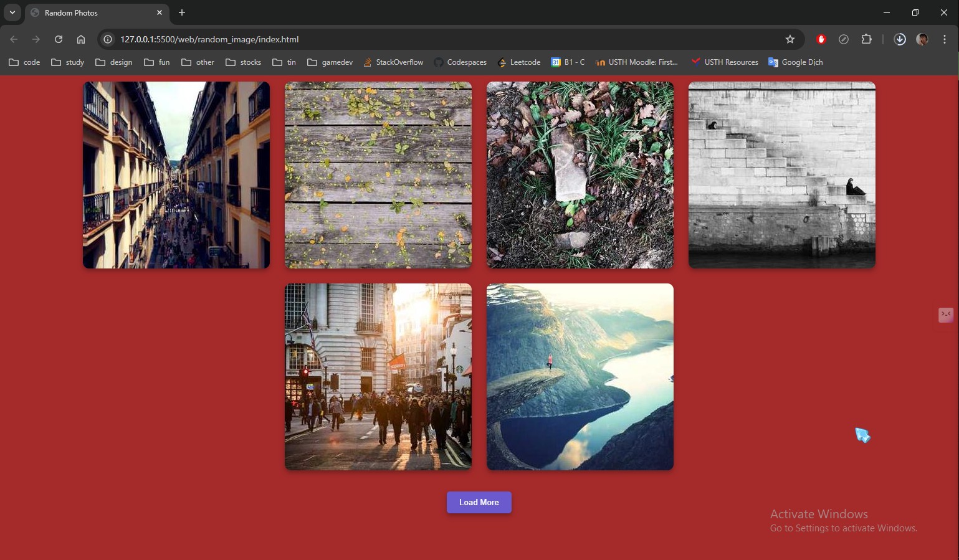Reload the page with the refresh icon
This screenshot has height=560, width=959.
point(59,39)
